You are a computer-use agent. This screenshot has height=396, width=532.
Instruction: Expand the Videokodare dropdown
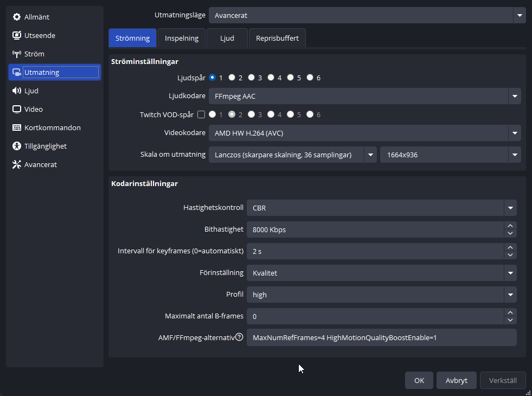click(514, 133)
